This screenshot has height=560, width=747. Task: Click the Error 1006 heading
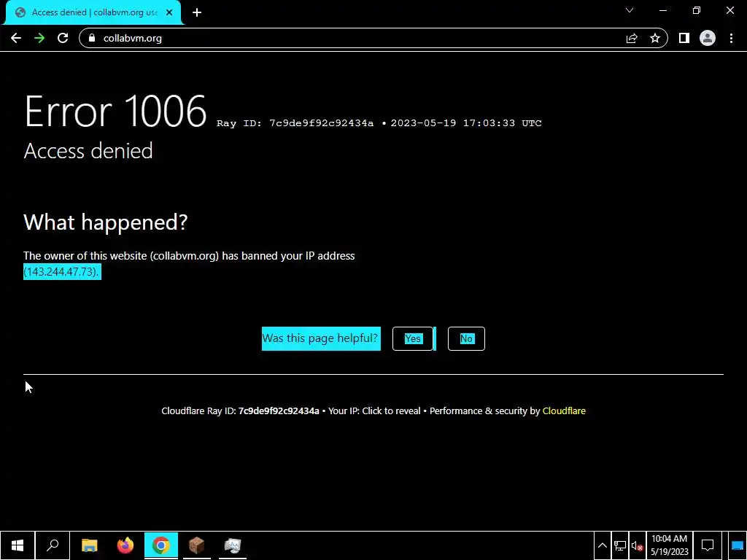(115, 111)
